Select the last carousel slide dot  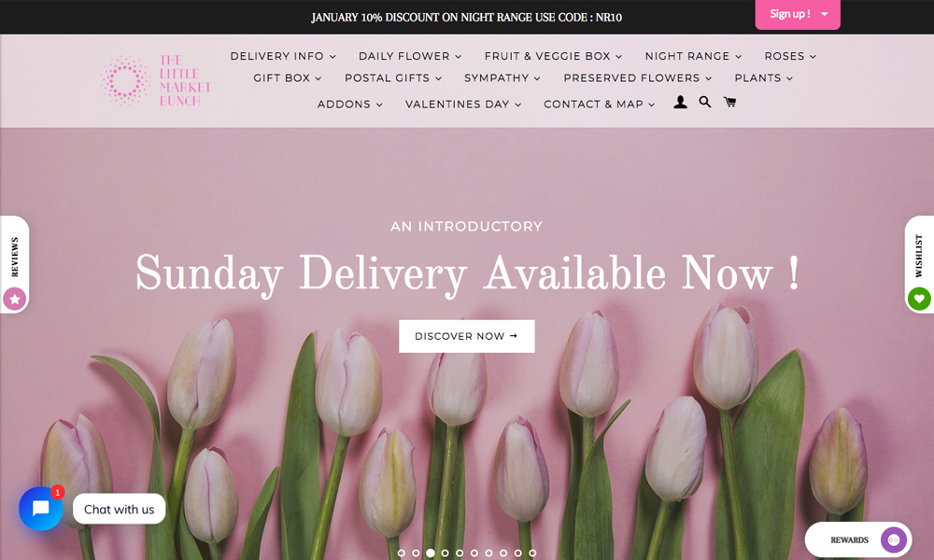(532, 553)
